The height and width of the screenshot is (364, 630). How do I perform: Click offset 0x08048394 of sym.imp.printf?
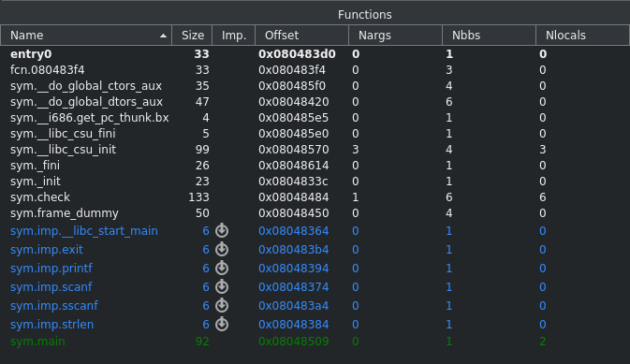coord(294,268)
